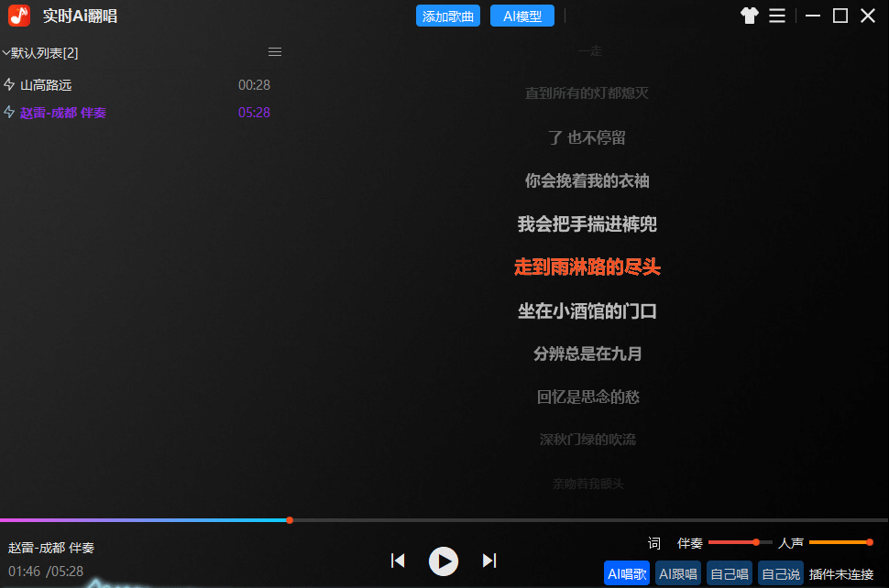Enable AI跟唱 mode
The image size is (889, 588).
pyautogui.click(x=677, y=572)
